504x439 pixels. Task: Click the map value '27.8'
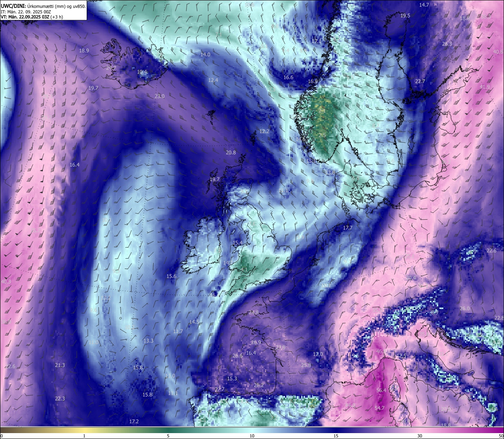[280, 347]
